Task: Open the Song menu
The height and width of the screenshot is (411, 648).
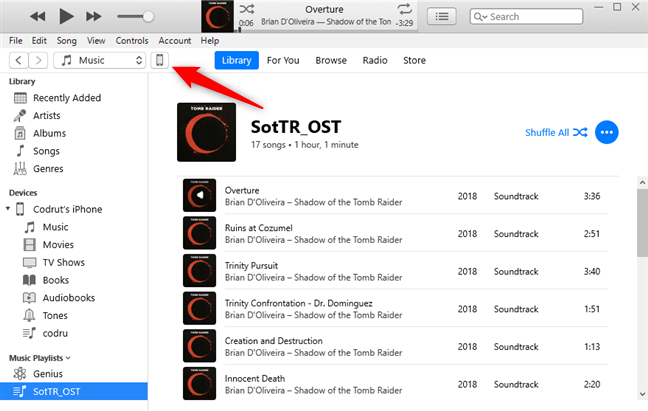Action: (x=67, y=40)
